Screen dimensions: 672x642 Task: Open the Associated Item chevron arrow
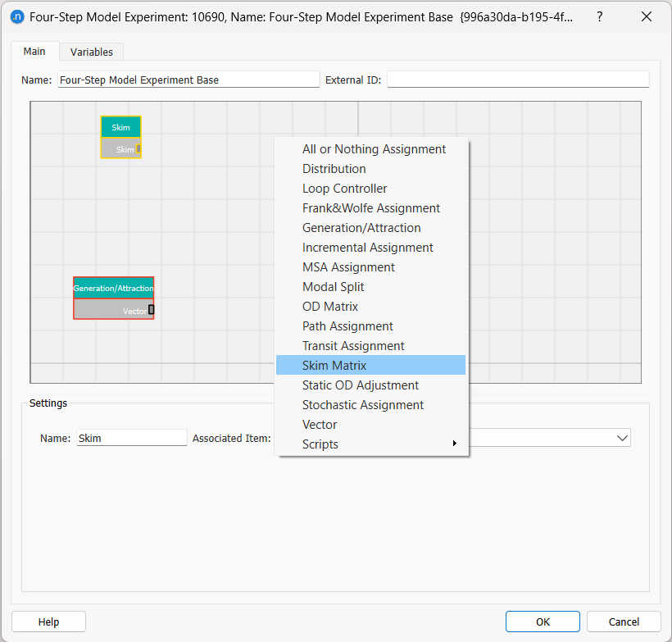(624, 437)
